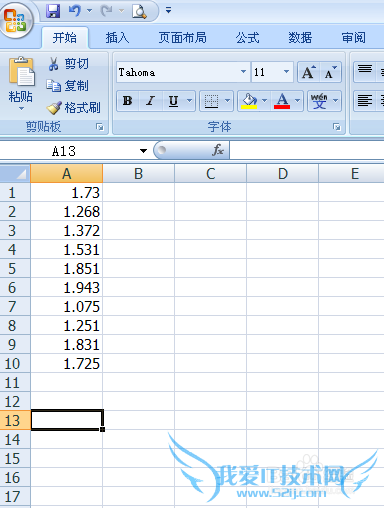Select cell containing 1.075
This screenshot has height=508, width=384.
coord(67,306)
